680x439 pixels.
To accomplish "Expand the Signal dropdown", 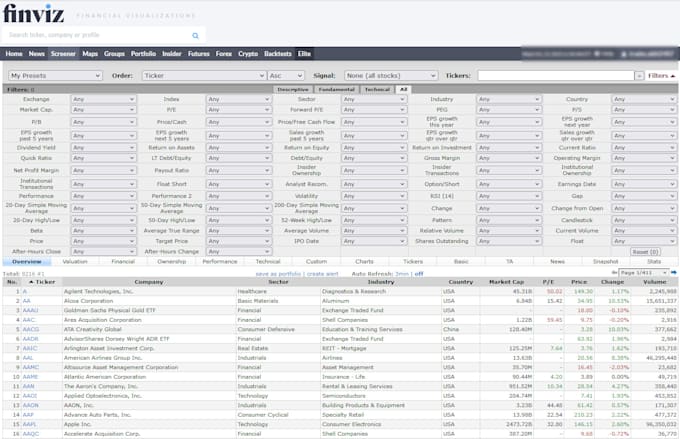I will [390, 75].
